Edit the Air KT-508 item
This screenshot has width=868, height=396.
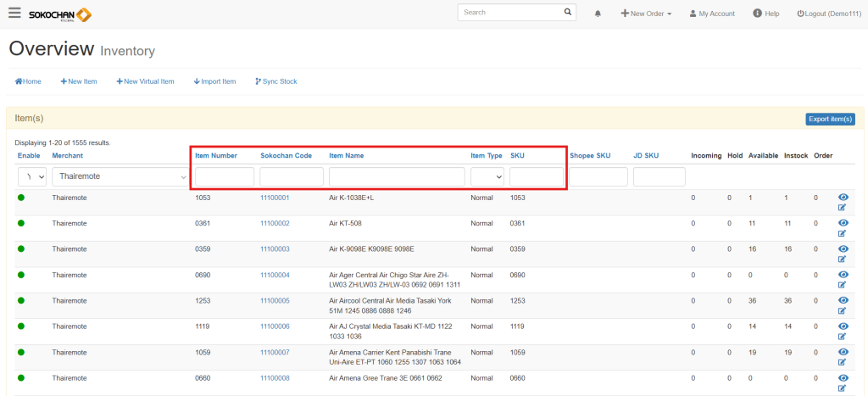coord(843,233)
